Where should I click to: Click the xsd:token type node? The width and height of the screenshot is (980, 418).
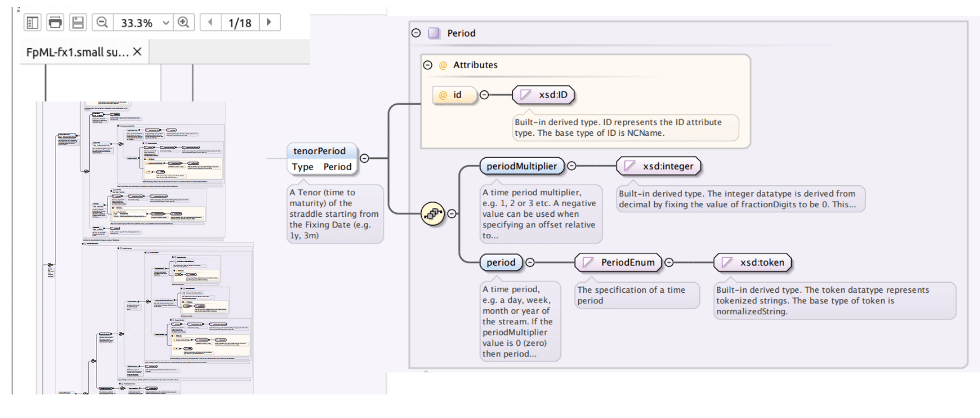752,262
